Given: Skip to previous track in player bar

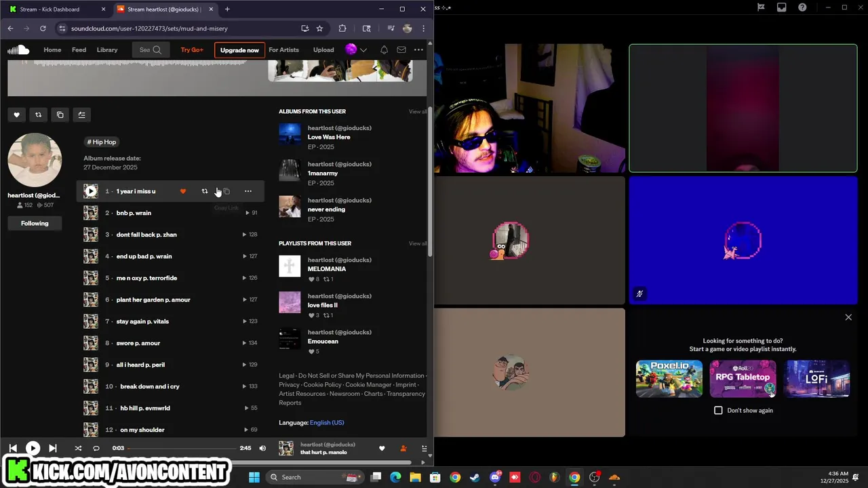Looking at the screenshot, I should click(13, 448).
